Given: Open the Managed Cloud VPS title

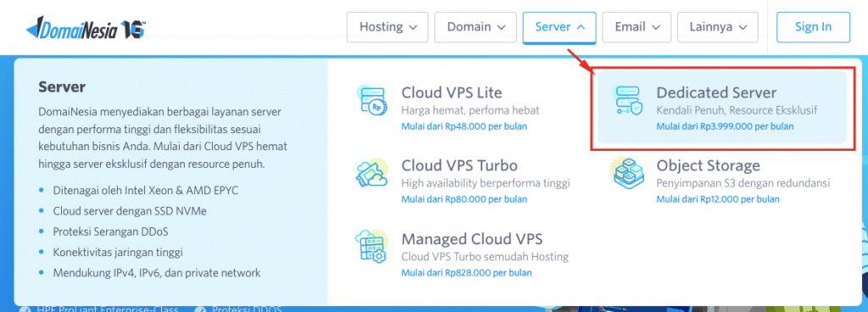Looking at the screenshot, I should point(472,238).
